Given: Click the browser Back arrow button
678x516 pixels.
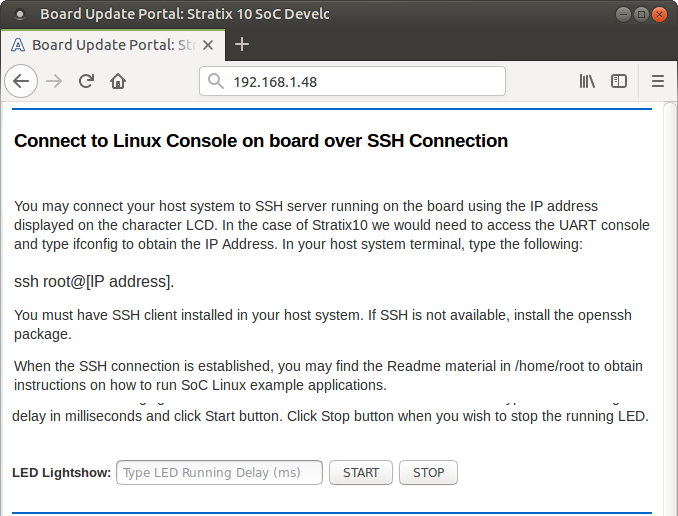Looking at the screenshot, I should [x=22, y=82].
